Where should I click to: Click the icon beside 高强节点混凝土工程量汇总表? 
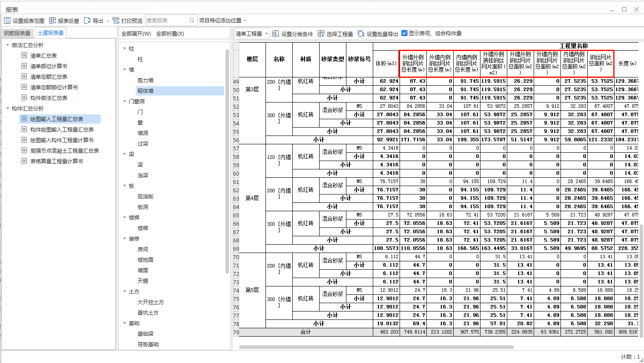[x=24, y=150]
